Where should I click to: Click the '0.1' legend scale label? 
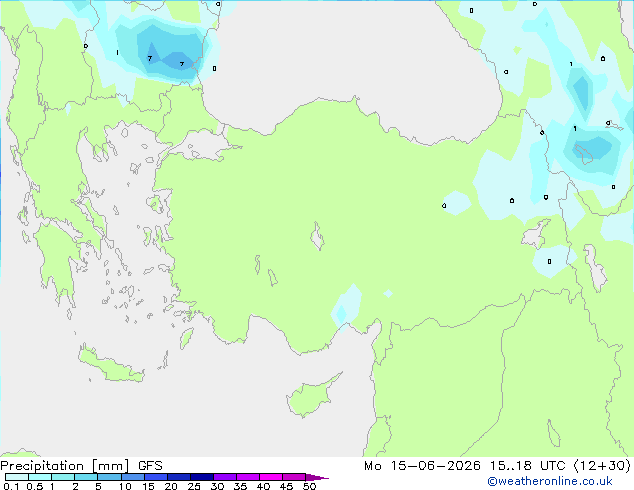[x=11, y=486]
